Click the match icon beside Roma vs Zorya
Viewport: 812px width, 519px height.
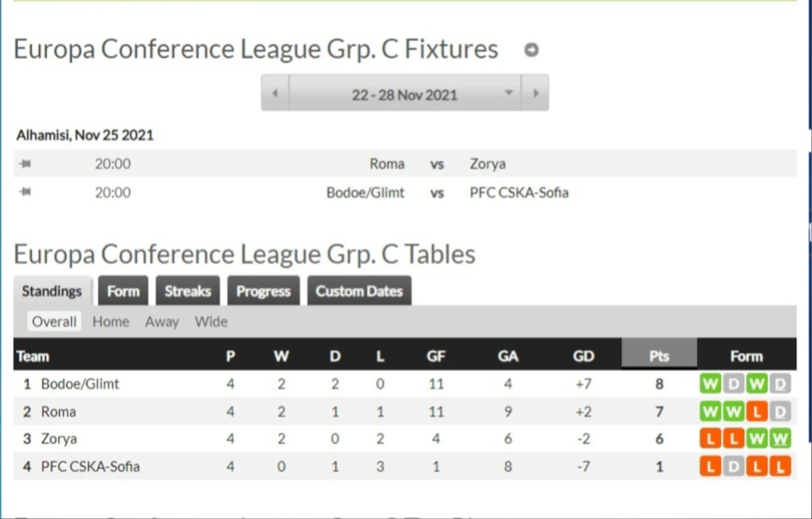[x=25, y=163]
